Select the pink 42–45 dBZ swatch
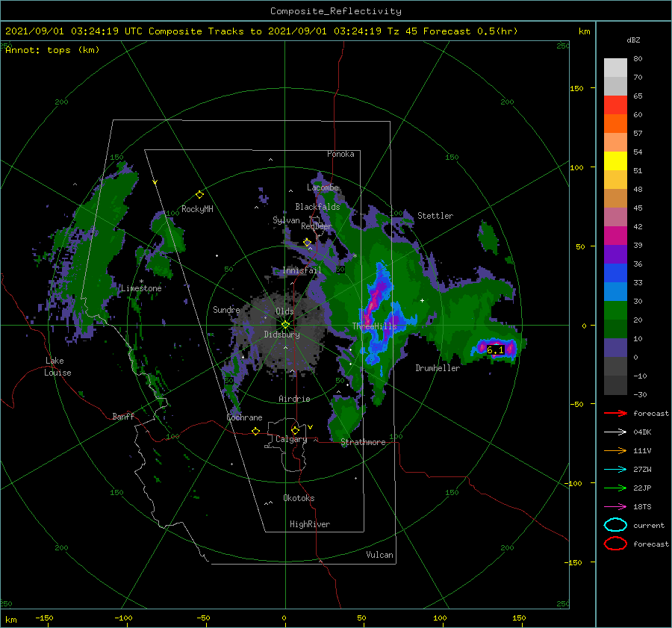The width and height of the screenshot is (672, 628). click(615, 217)
